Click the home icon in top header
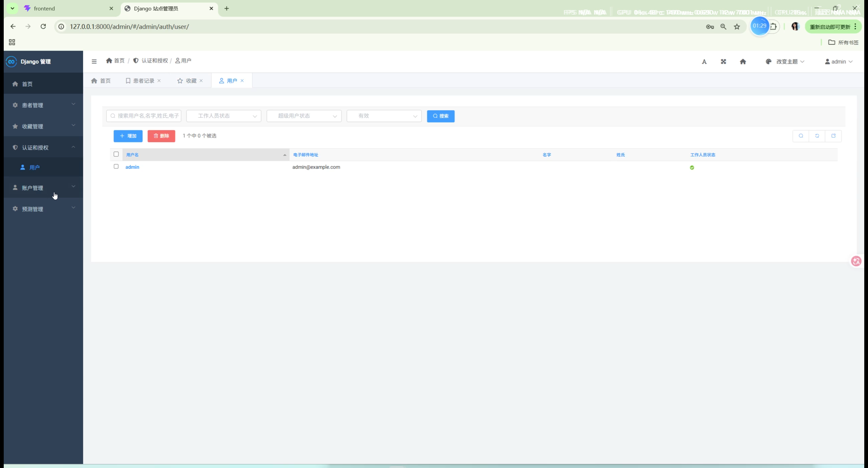868x468 pixels. (x=743, y=61)
